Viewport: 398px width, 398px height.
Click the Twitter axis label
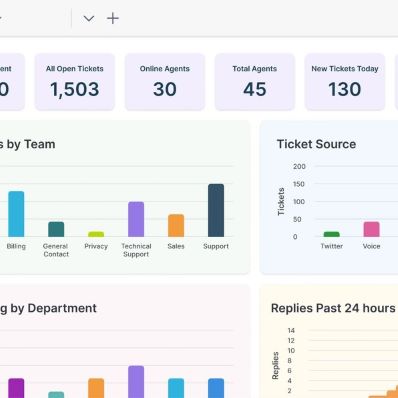click(x=332, y=246)
